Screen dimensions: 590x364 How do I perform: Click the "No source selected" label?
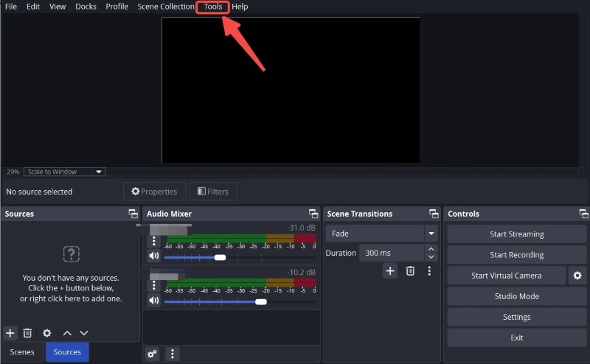click(x=39, y=192)
